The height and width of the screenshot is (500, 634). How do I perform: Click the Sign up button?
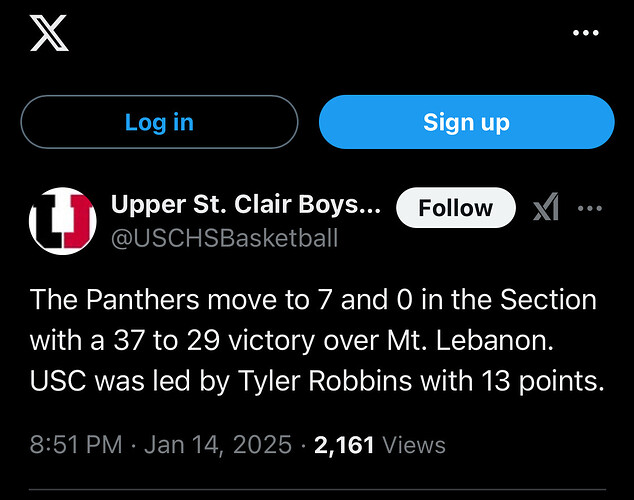(x=467, y=122)
